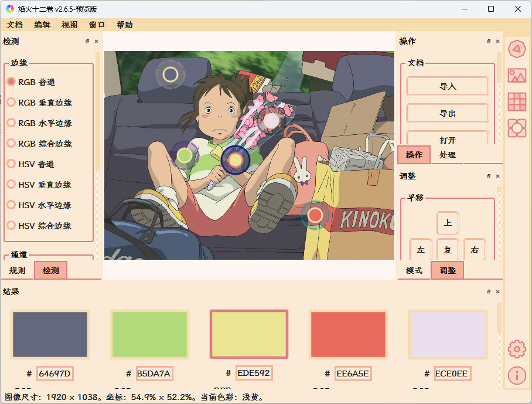The width and height of the screenshot is (532, 404).
Task: Click the 操作 panel vertical scrollbar
Action: pyautogui.click(x=499, y=67)
